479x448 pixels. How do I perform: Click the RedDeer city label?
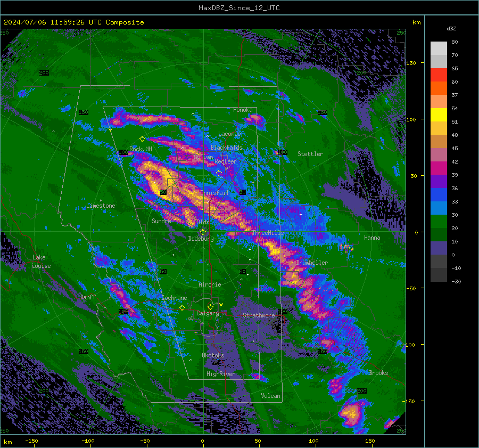(x=226, y=161)
